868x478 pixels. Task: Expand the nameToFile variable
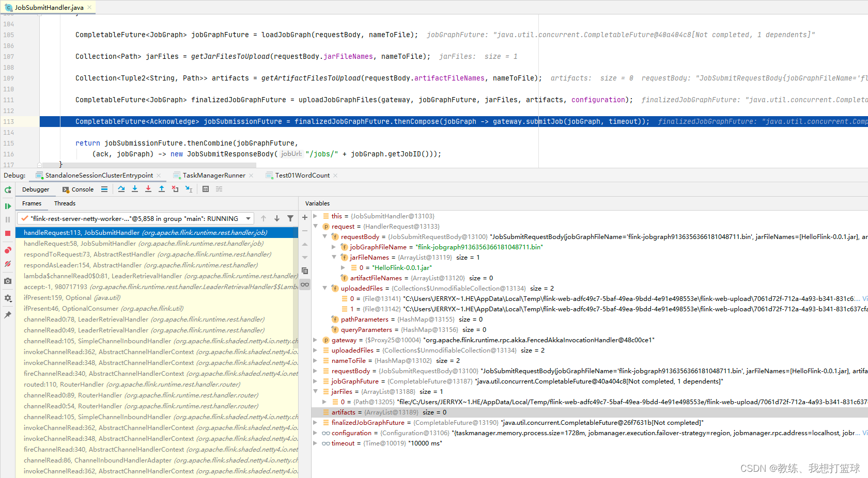point(315,361)
